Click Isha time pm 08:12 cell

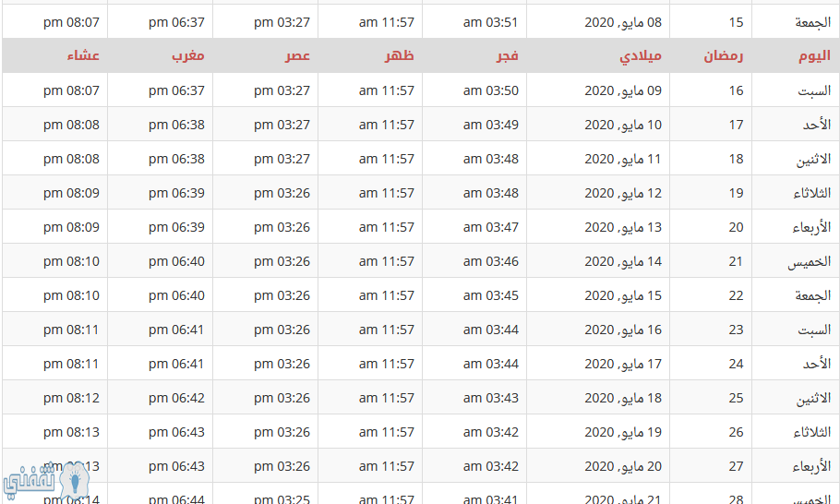click(71, 398)
